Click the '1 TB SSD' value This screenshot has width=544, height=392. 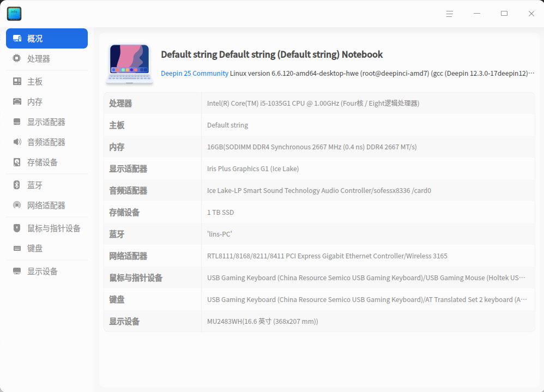tap(220, 212)
